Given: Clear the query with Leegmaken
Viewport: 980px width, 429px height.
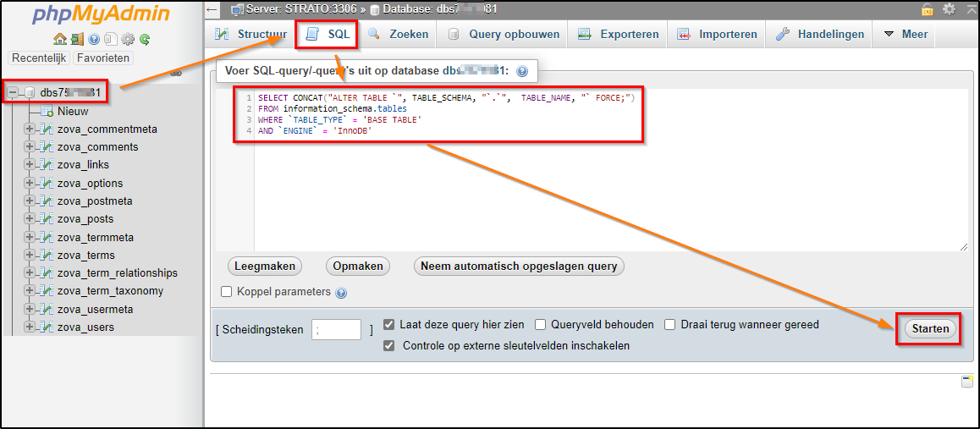Looking at the screenshot, I should (x=264, y=266).
